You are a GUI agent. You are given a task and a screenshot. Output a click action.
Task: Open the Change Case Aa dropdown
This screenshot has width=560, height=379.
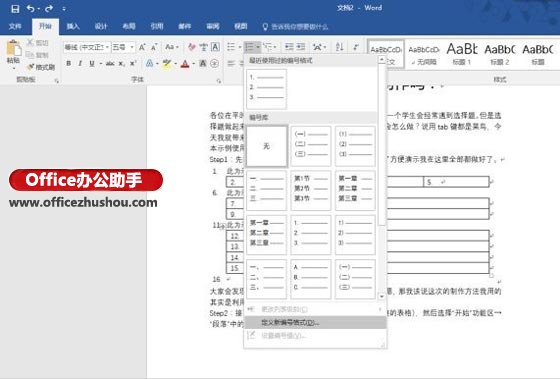(x=172, y=47)
